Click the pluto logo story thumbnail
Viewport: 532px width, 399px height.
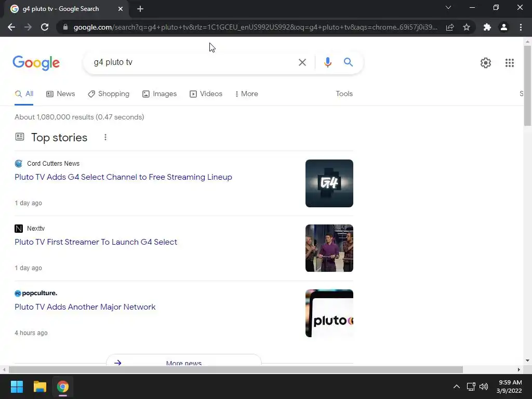tap(329, 313)
